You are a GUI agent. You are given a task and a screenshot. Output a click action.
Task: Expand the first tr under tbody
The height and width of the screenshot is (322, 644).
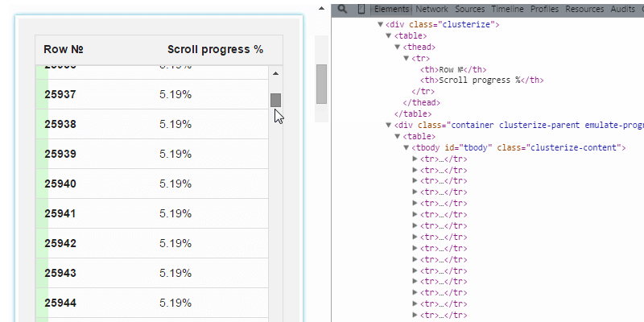point(415,159)
